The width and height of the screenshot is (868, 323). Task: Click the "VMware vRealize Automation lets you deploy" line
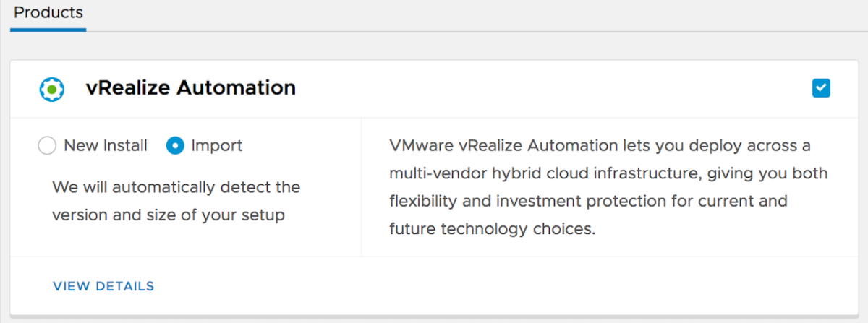(x=600, y=146)
